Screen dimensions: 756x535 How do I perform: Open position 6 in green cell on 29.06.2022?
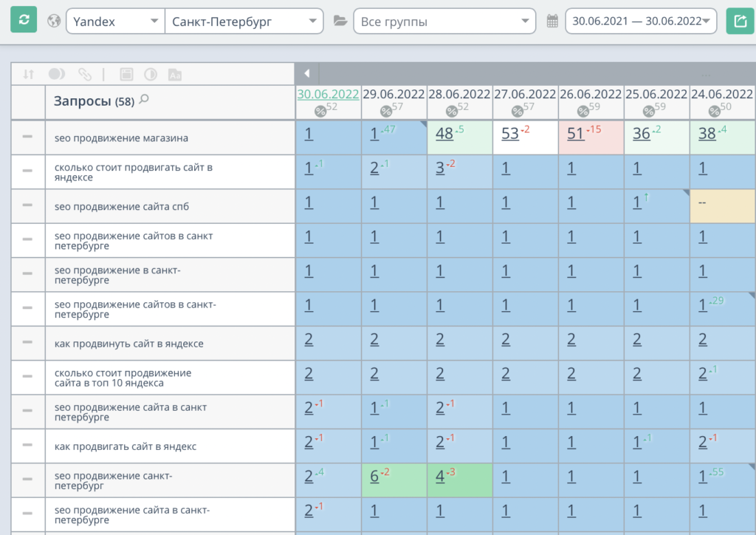[374, 477]
